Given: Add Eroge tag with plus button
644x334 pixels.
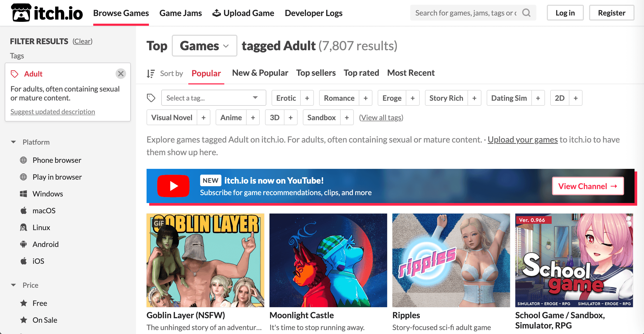Looking at the screenshot, I should coord(413,98).
